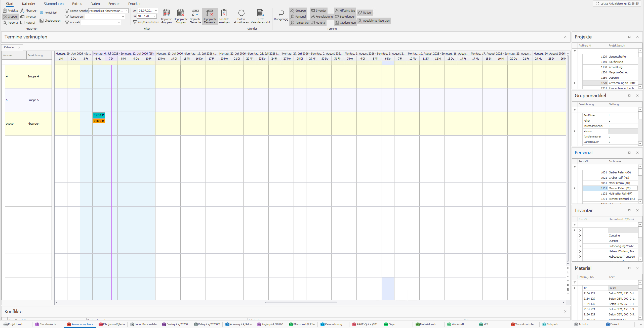The width and height of the screenshot is (644, 328).
Task: Open the Start ribbon tab
Action: [x=10, y=4]
